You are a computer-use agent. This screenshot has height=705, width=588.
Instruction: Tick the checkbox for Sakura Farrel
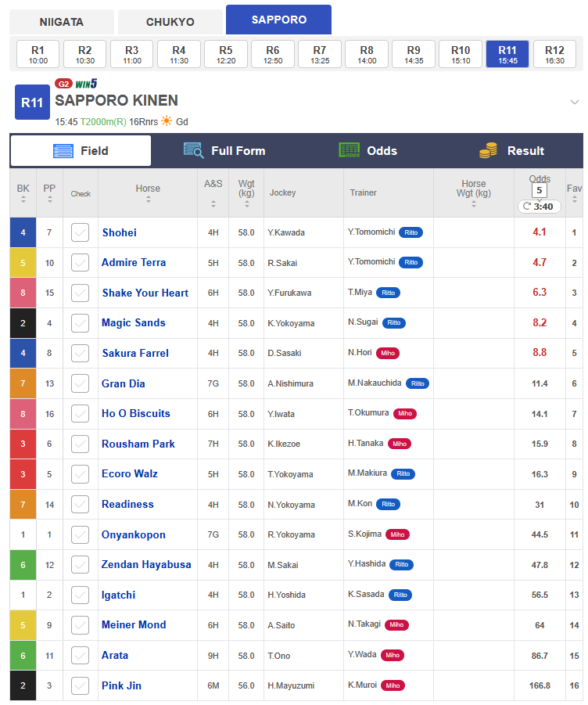80,353
